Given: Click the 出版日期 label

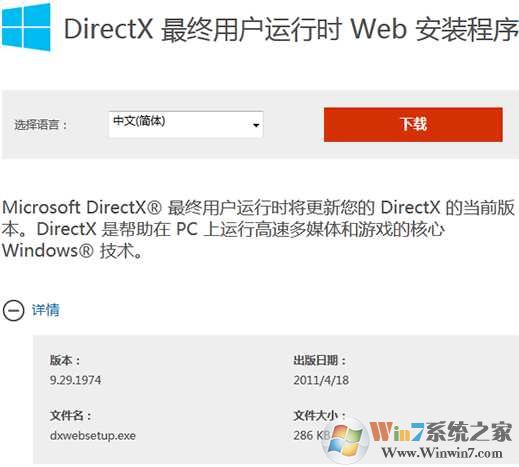Looking at the screenshot, I should pos(320,360).
